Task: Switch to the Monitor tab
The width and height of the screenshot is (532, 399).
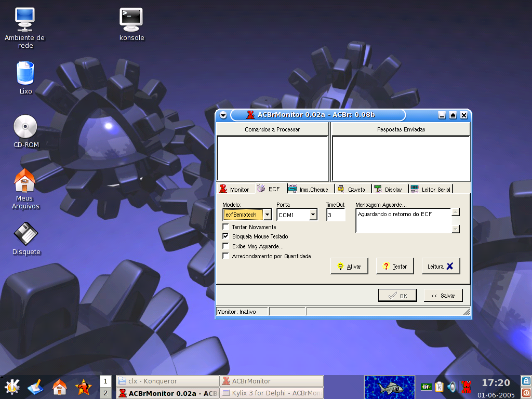Action: click(234, 190)
